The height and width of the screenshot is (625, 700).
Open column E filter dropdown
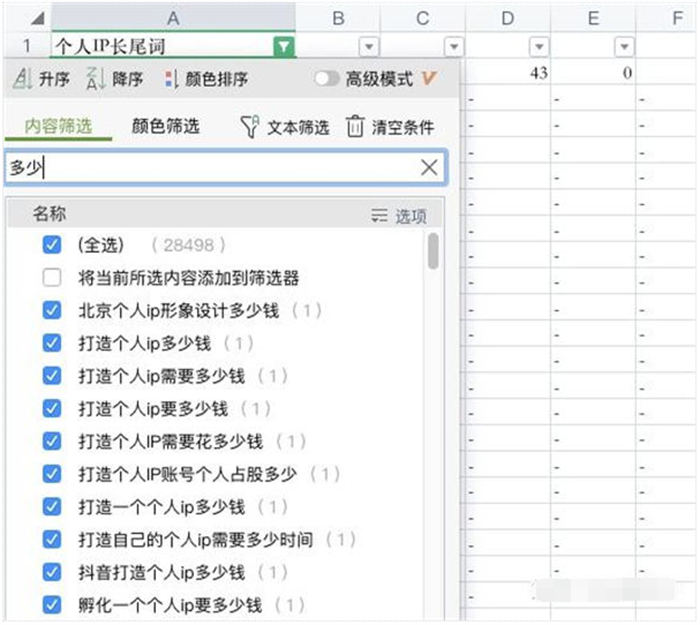[x=624, y=47]
